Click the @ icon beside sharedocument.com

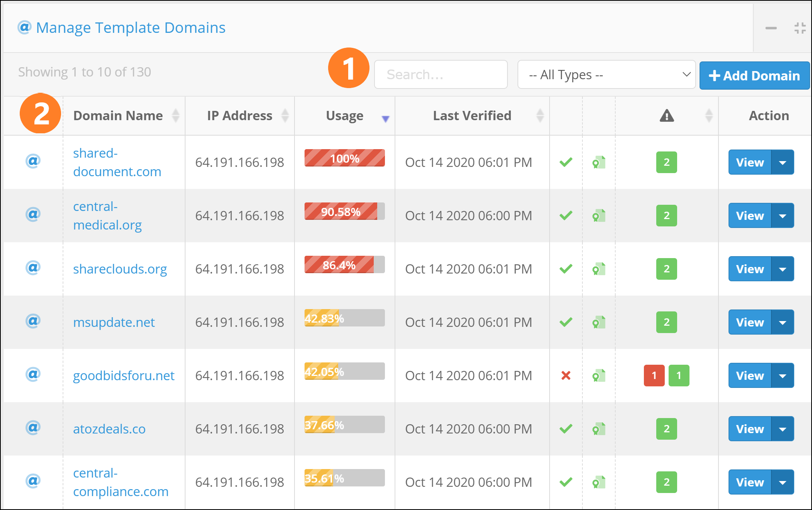(x=33, y=161)
